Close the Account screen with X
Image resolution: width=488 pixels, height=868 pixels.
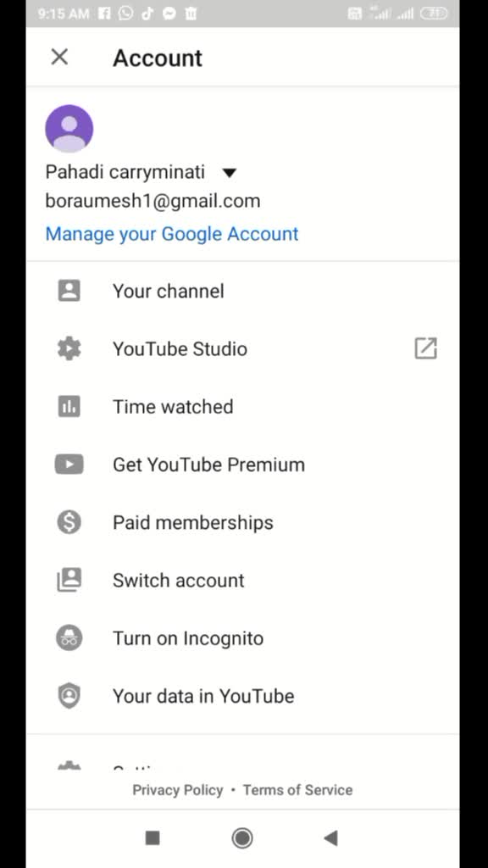pyautogui.click(x=59, y=57)
